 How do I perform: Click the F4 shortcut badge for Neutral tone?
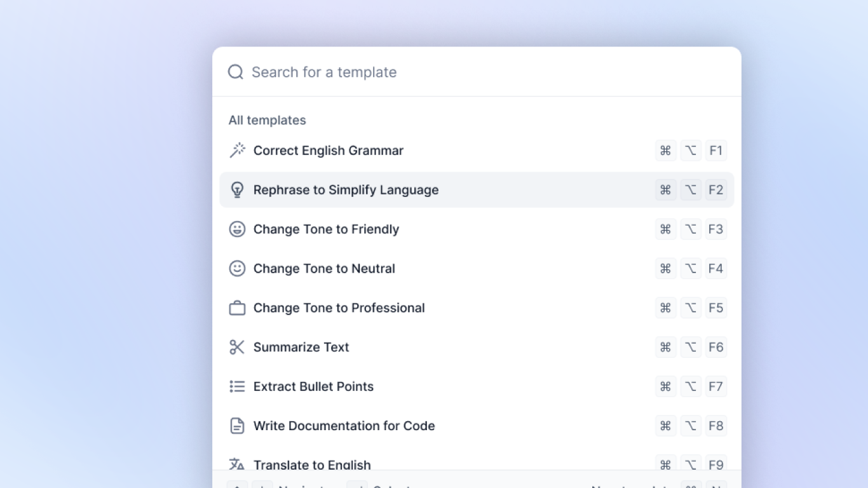point(715,269)
